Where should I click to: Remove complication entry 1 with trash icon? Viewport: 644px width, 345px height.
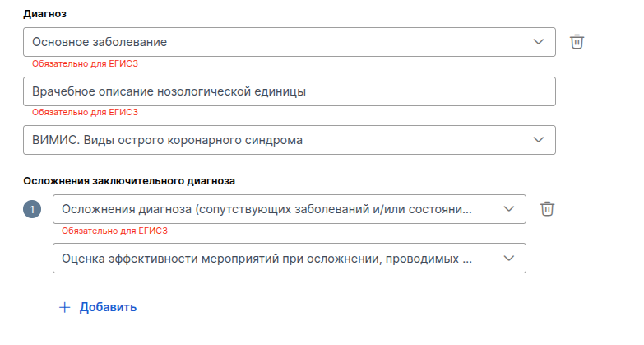pyautogui.click(x=548, y=209)
